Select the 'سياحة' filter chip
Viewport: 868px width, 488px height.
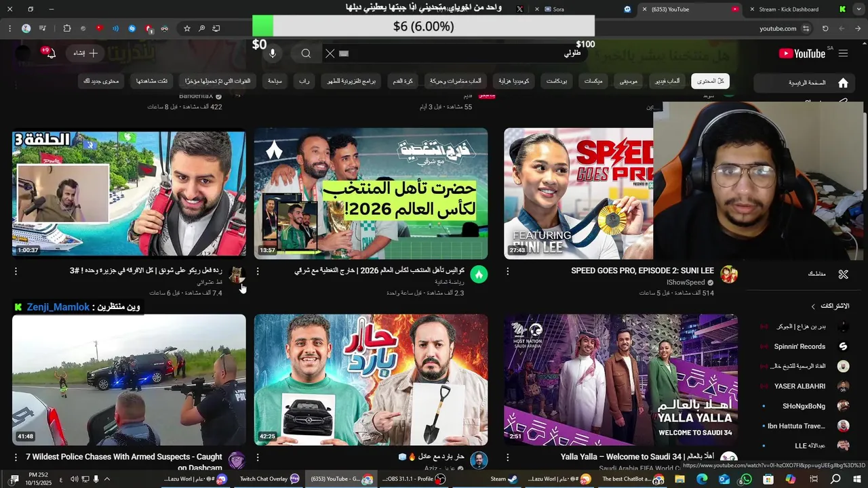pyautogui.click(x=275, y=81)
